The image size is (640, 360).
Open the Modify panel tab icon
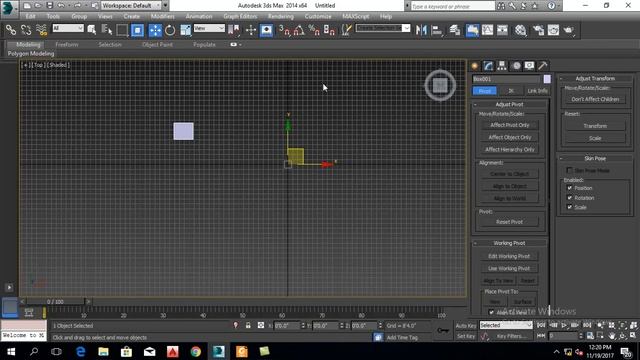click(488, 66)
